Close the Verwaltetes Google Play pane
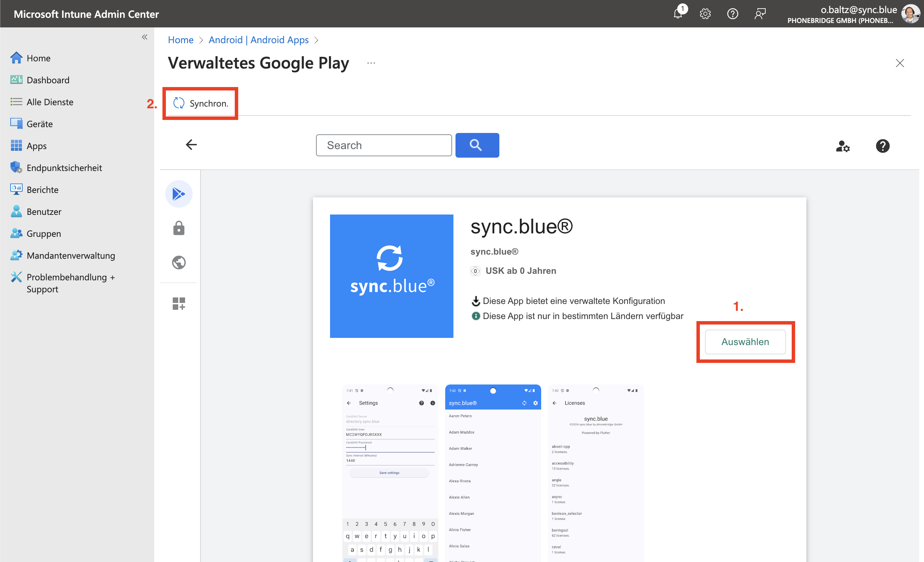This screenshot has height=562, width=924. tap(900, 63)
